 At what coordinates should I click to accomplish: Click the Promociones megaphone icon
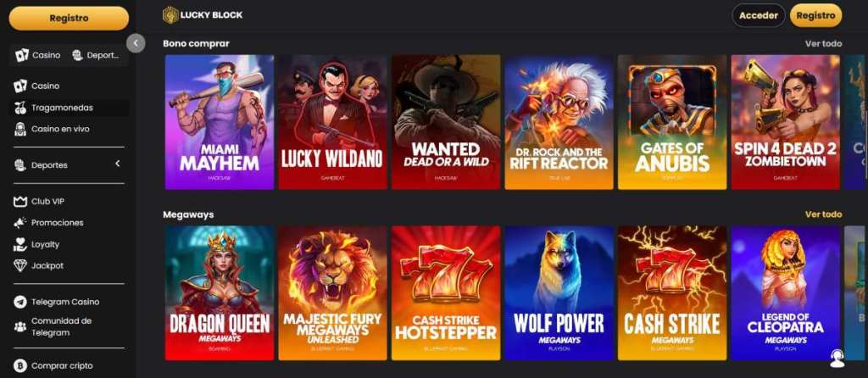20,223
